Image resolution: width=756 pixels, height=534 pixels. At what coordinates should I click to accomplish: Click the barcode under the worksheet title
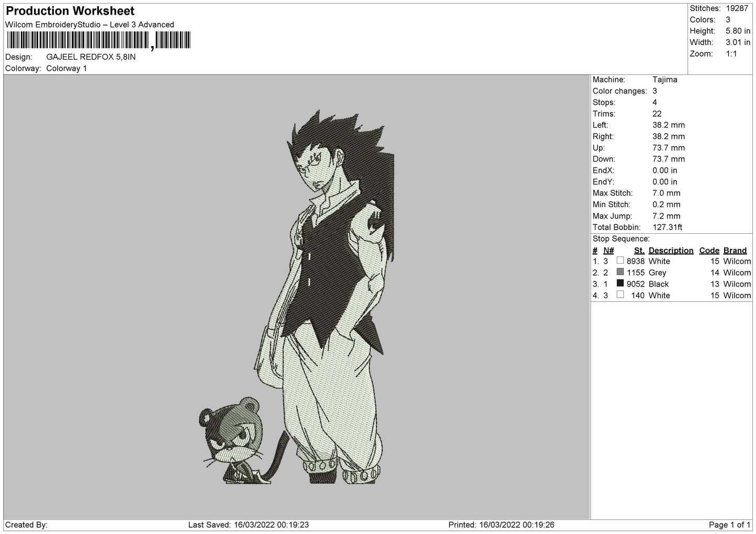98,41
